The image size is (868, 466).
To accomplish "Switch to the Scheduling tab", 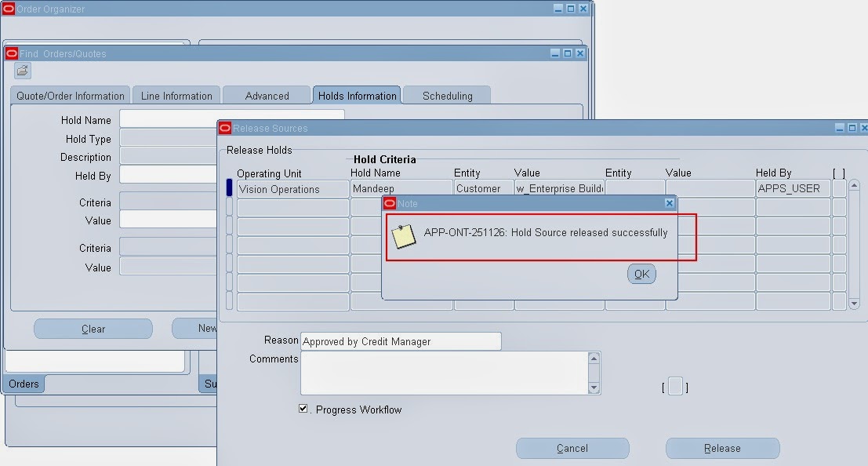I will (x=446, y=94).
